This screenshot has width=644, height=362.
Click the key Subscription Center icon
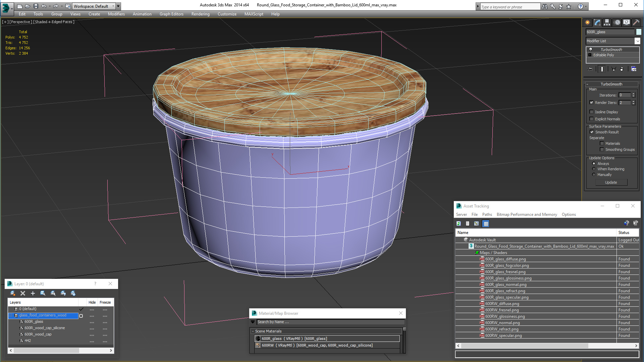[x=553, y=6]
